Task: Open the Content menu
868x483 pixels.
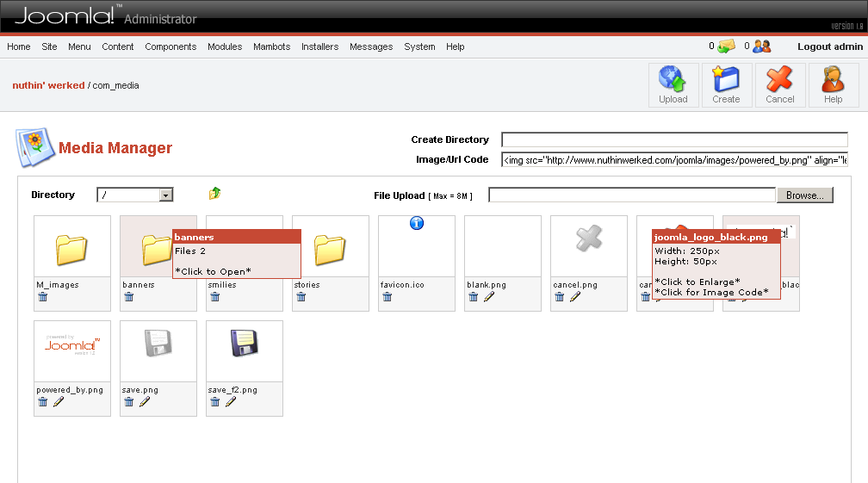Action: point(117,46)
